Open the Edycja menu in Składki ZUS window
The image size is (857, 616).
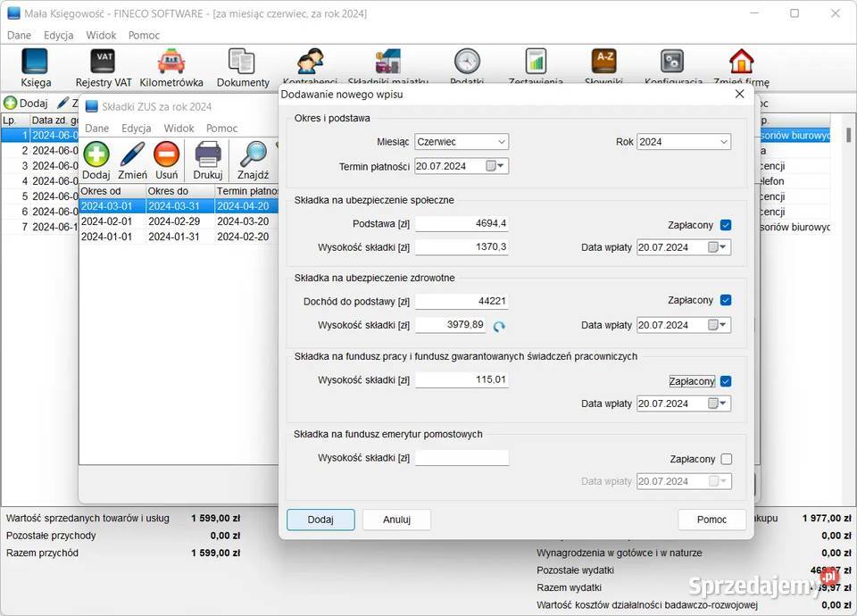click(137, 128)
